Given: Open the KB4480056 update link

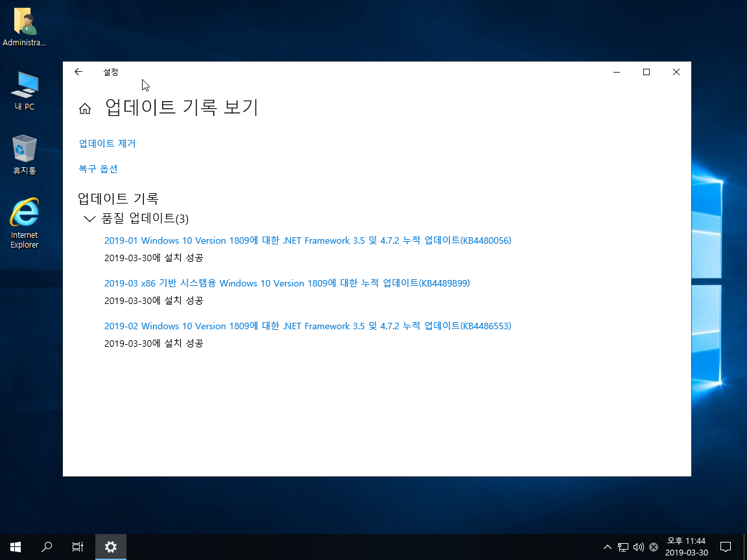Looking at the screenshot, I should (308, 240).
